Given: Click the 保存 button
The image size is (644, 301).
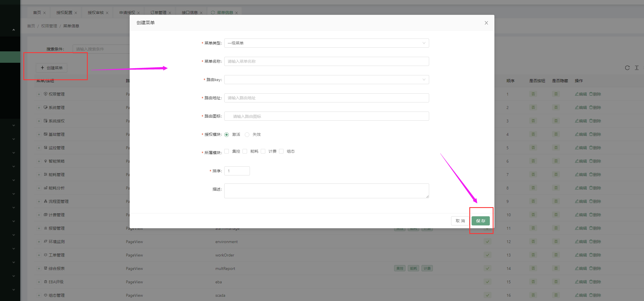Looking at the screenshot, I should click(480, 221).
